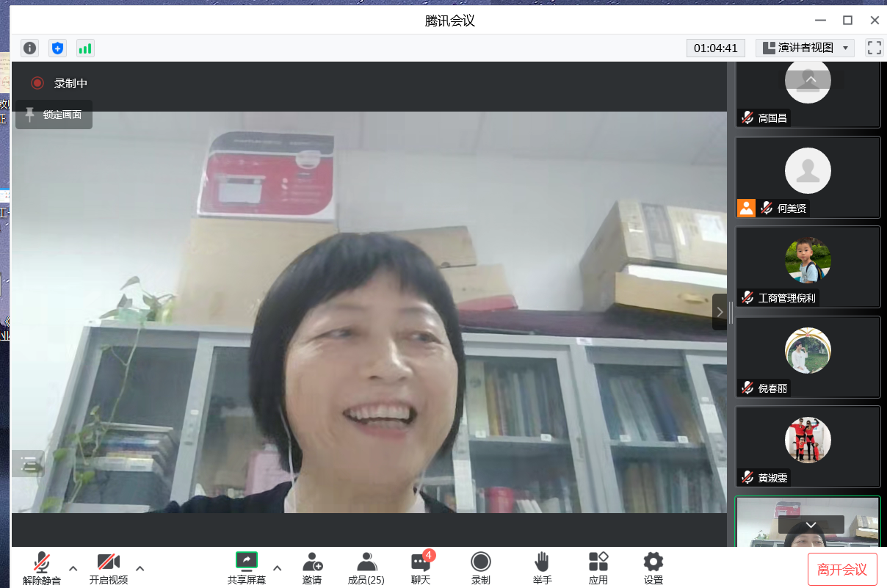The image size is (887, 588).
Task: Expand share screen options arrow
Action: coord(277,567)
